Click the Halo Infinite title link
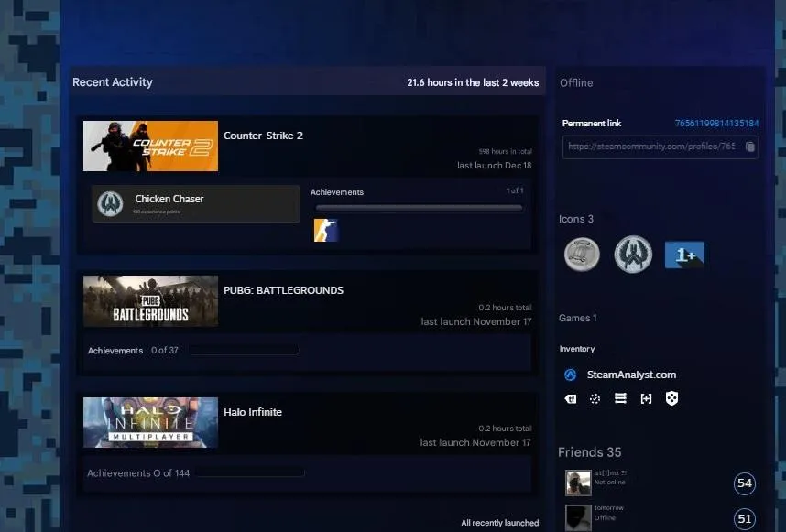Screen dimensions: 786x532 pos(253,412)
